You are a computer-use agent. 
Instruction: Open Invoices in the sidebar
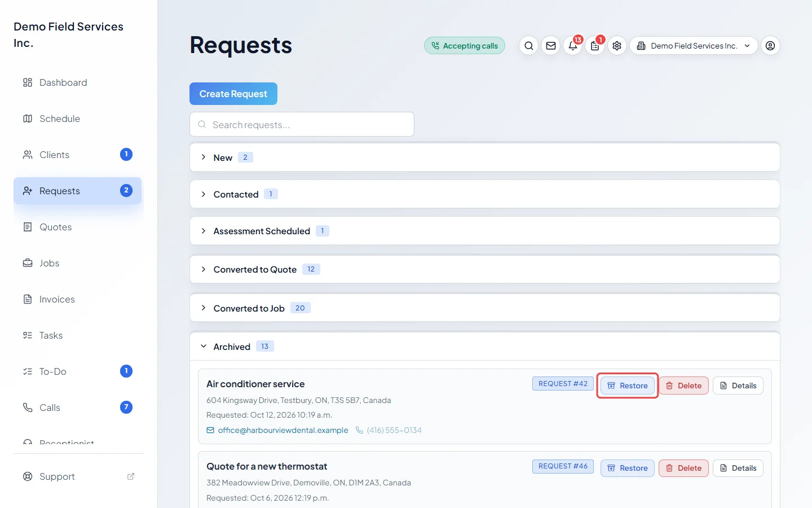pyautogui.click(x=77, y=299)
